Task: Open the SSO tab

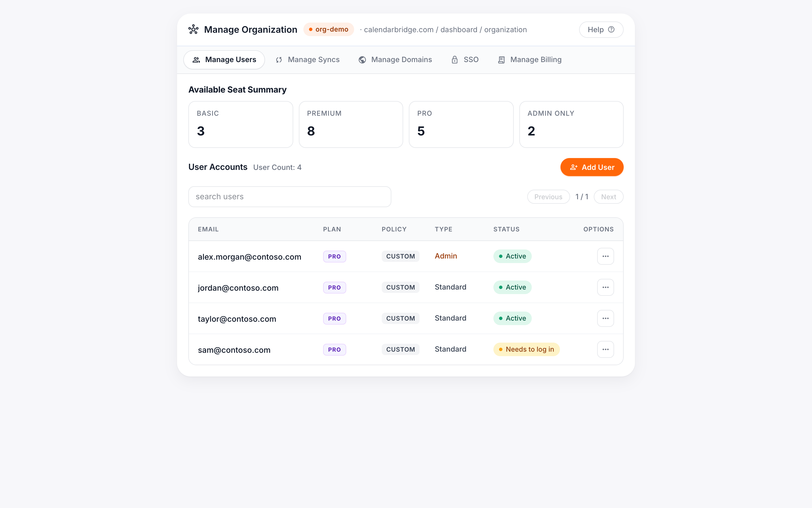Action: point(465,60)
